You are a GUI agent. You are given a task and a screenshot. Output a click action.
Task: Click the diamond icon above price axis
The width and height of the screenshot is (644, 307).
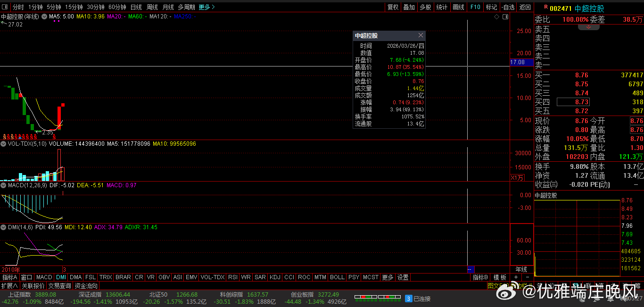point(496,17)
